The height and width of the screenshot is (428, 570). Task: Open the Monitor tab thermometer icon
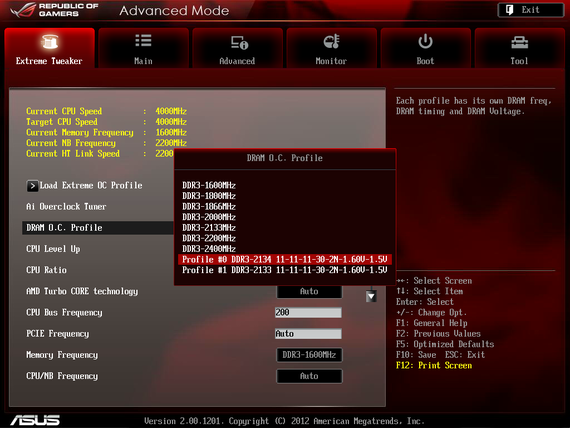point(331,41)
